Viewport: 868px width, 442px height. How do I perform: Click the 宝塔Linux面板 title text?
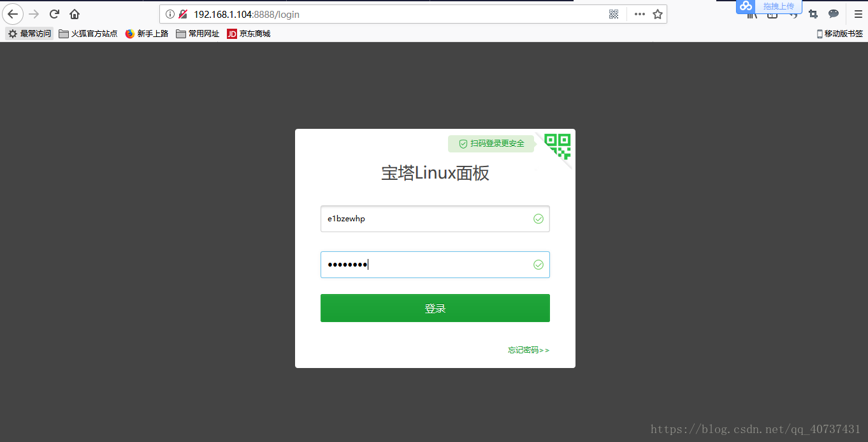435,173
